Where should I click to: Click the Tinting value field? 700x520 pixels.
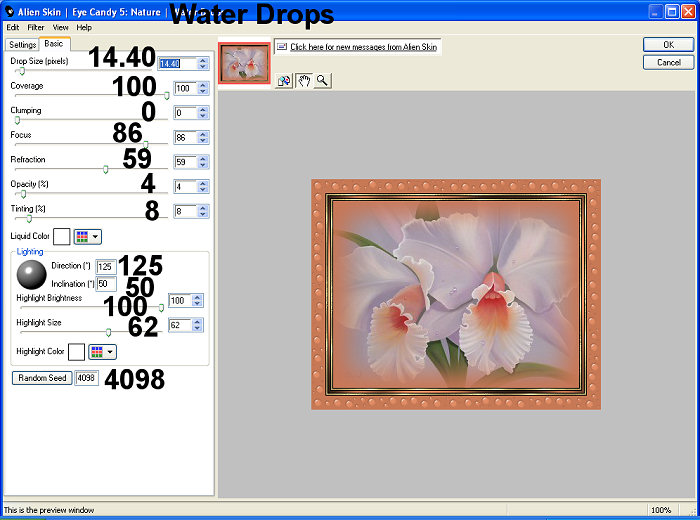click(x=185, y=211)
